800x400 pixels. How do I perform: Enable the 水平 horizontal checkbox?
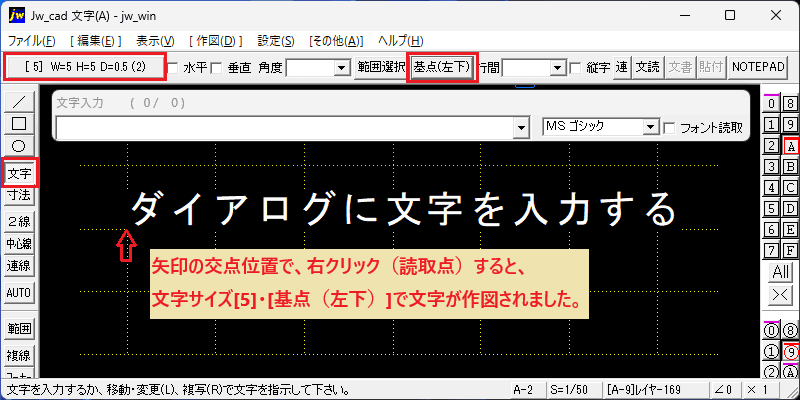(x=173, y=68)
